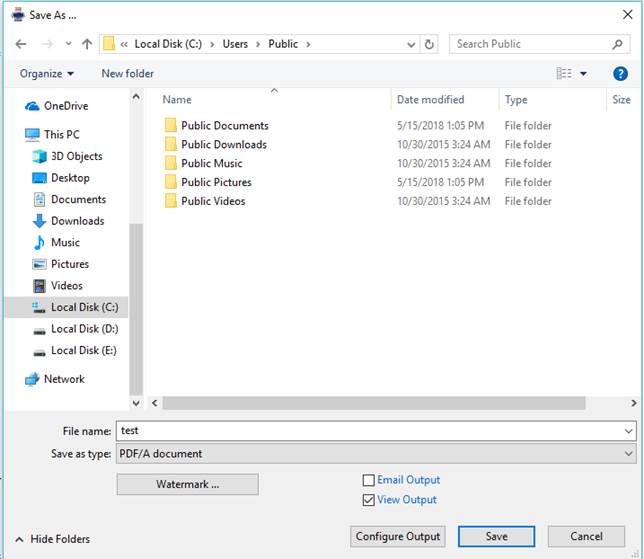This screenshot has height=559, width=644.
Task: Select OneDrive in the navigation pane
Action: click(65, 106)
